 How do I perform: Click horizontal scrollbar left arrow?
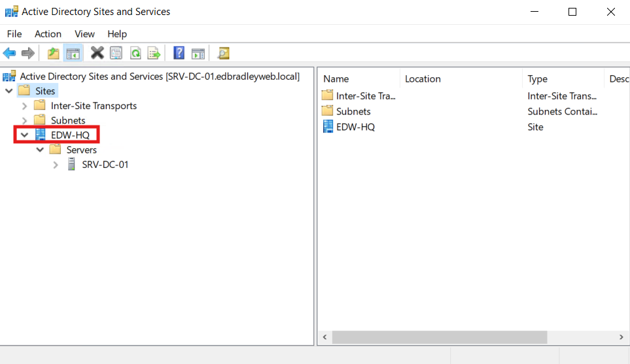[x=324, y=337]
